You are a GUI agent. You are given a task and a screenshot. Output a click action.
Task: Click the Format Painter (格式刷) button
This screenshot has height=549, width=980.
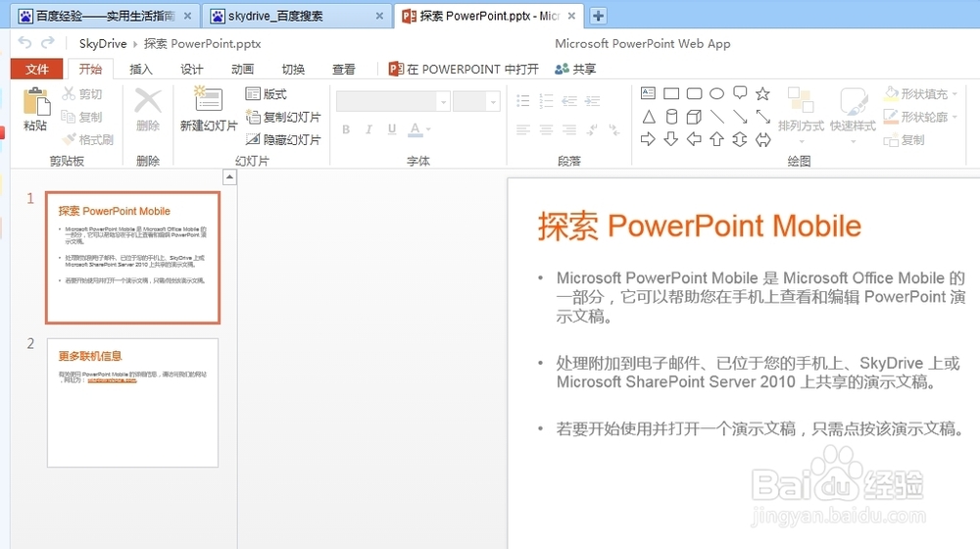coord(88,139)
